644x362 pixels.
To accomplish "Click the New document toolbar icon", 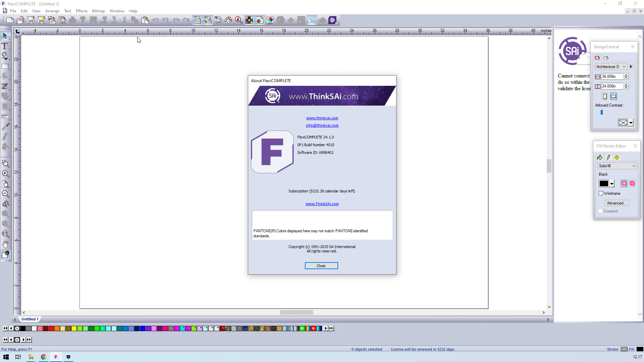I will (x=10, y=20).
